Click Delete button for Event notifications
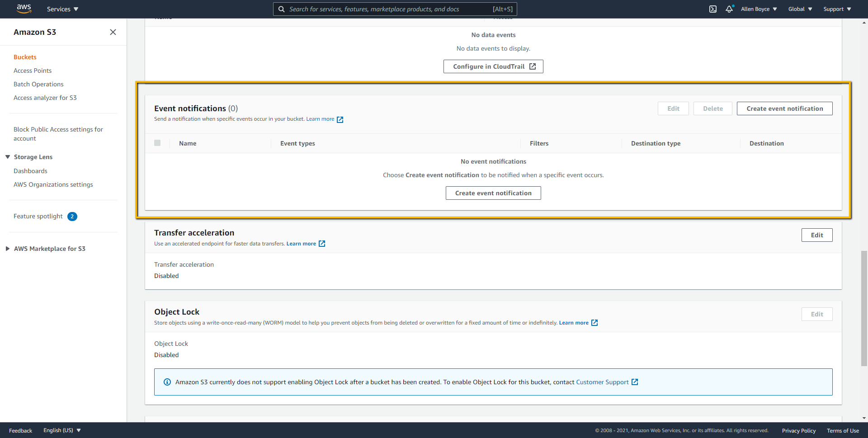 (713, 108)
